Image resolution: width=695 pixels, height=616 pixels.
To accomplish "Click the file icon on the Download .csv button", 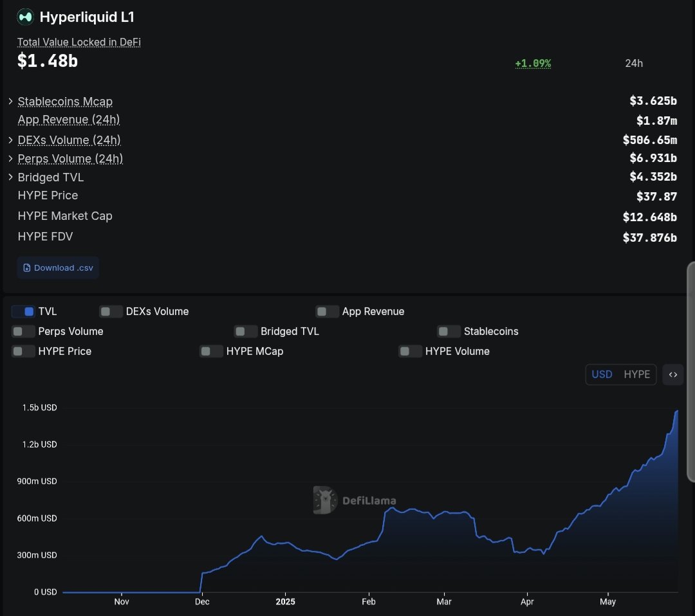I will (x=26, y=267).
